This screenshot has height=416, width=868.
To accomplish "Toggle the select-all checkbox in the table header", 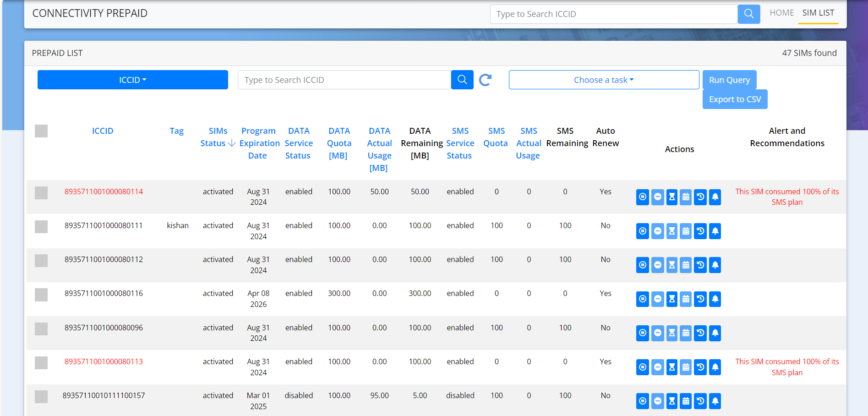I will [41, 131].
